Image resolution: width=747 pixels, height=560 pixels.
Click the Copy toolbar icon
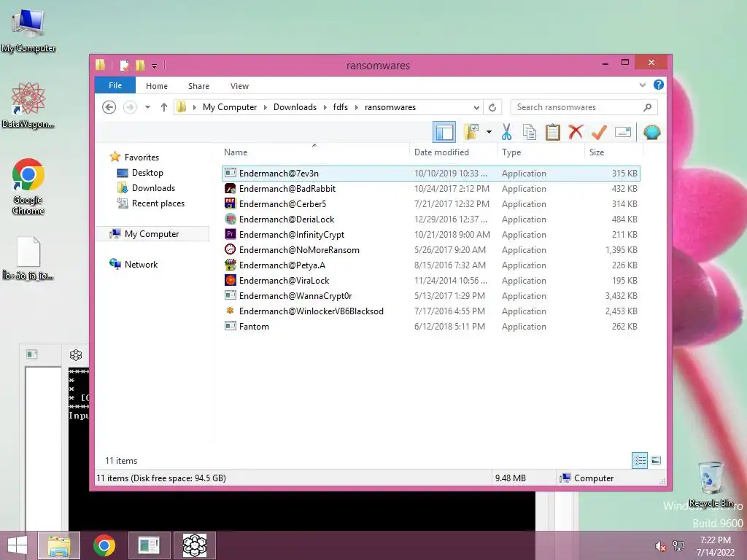(530, 132)
